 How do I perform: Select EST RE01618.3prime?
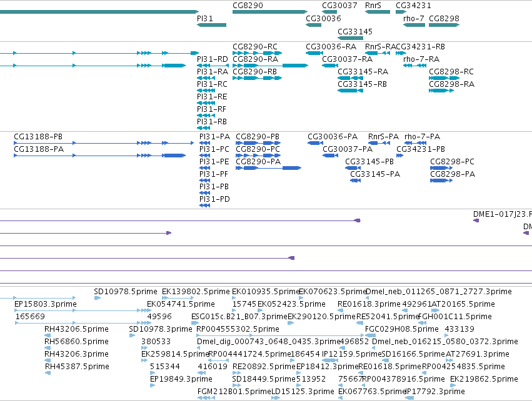(340, 310)
